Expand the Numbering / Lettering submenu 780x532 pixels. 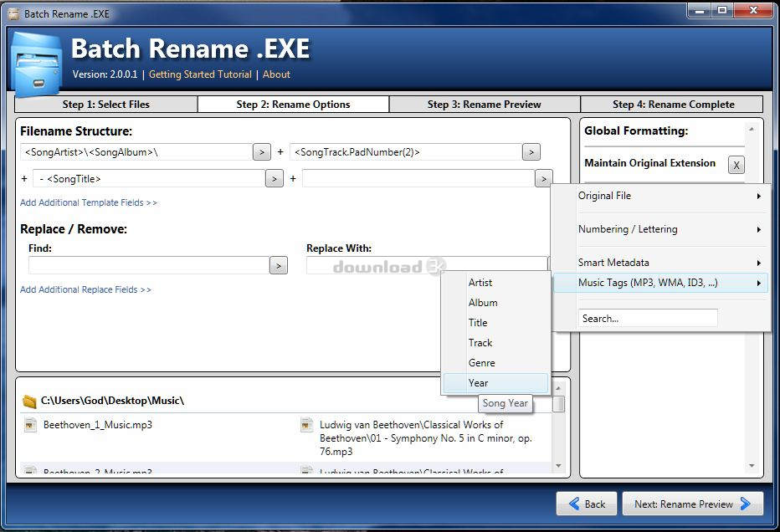[661, 229]
